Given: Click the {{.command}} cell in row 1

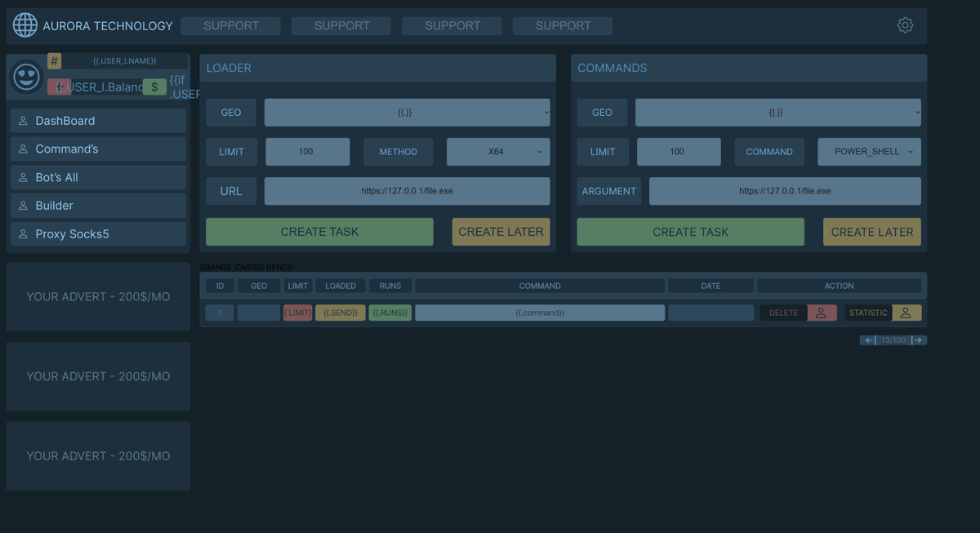Looking at the screenshot, I should pyautogui.click(x=540, y=313).
